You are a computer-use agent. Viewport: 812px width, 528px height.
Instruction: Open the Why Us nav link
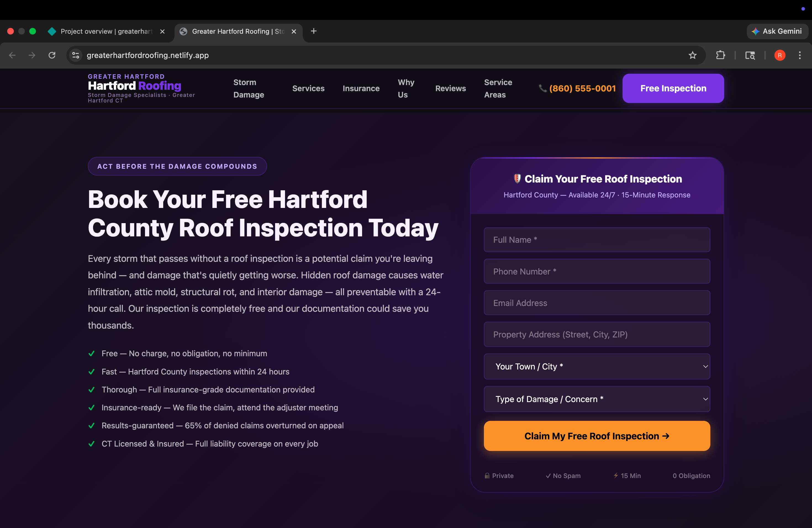tap(406, 88)
